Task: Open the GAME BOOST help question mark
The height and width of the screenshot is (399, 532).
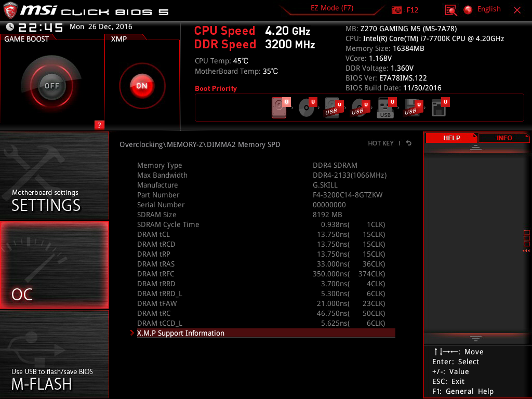Action: [99, 125]
